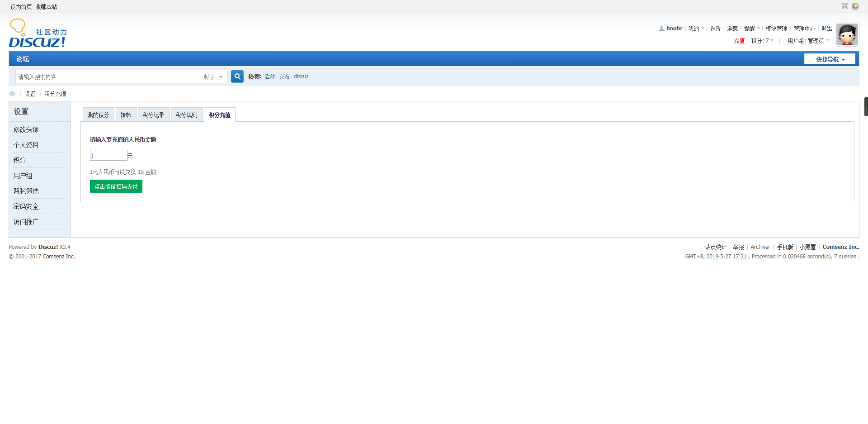Click the user icon beside bouhr
The height and width of the screenshot is (424, 868).
click(x=661, y=28)
